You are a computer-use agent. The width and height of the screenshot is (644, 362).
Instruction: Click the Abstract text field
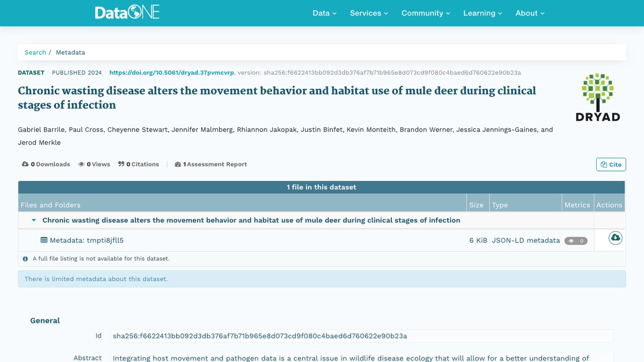362,357
